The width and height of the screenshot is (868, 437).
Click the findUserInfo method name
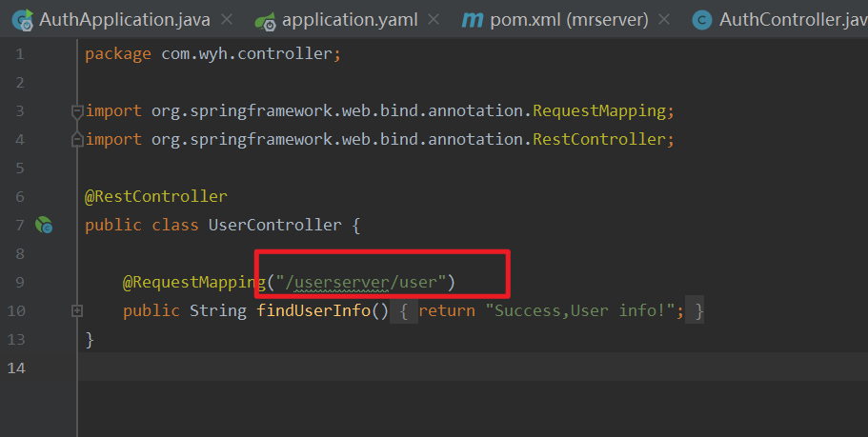pyautogui.click(x=313, y=311)
